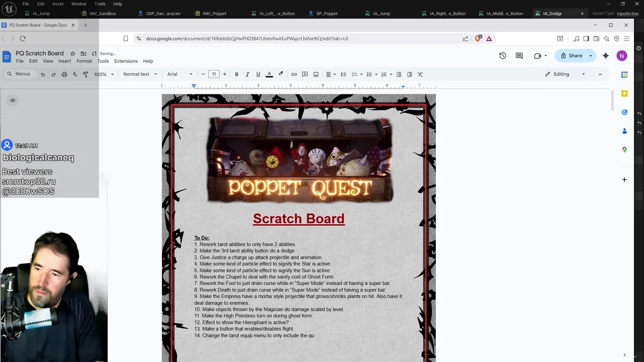The height and width of the screenshot is (362, 644).
Task: Open the browser hamburger menu
Action: [626, 38]
